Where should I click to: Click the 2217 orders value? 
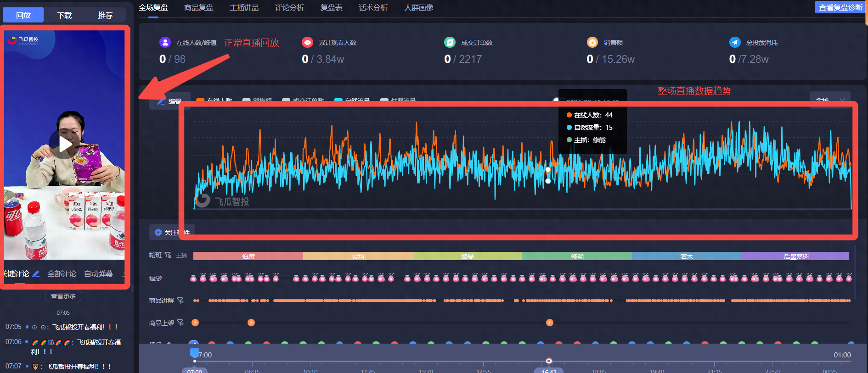tap(470, 59)
